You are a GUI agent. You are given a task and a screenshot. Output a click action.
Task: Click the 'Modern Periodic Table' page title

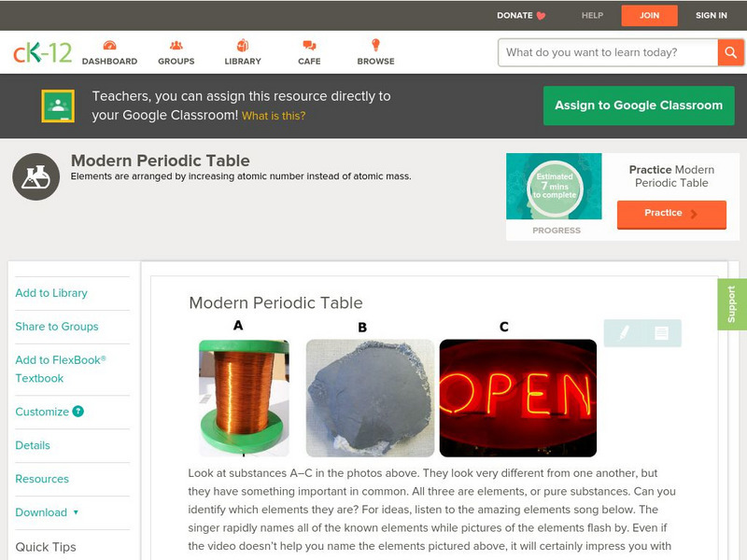click(x=161, y=161)
